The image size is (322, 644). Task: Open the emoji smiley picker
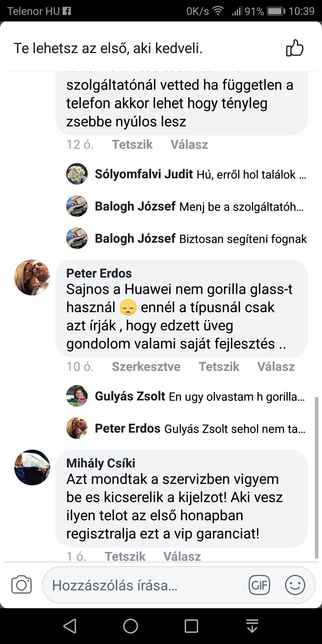click(295, 585)
